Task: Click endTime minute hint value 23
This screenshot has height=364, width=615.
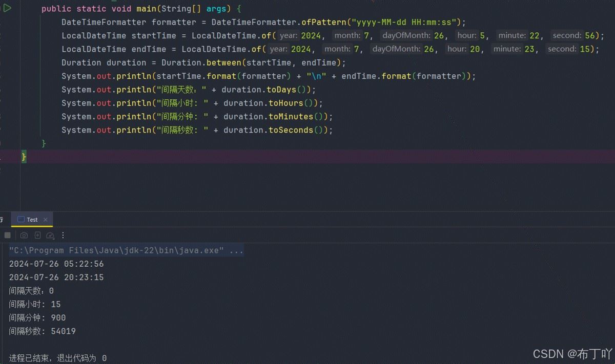Action: [529, 49]
